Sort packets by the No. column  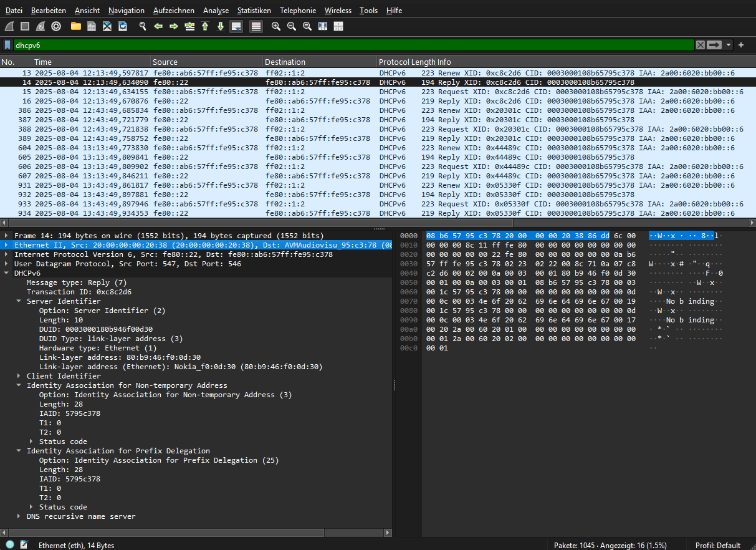coord(16,62)
